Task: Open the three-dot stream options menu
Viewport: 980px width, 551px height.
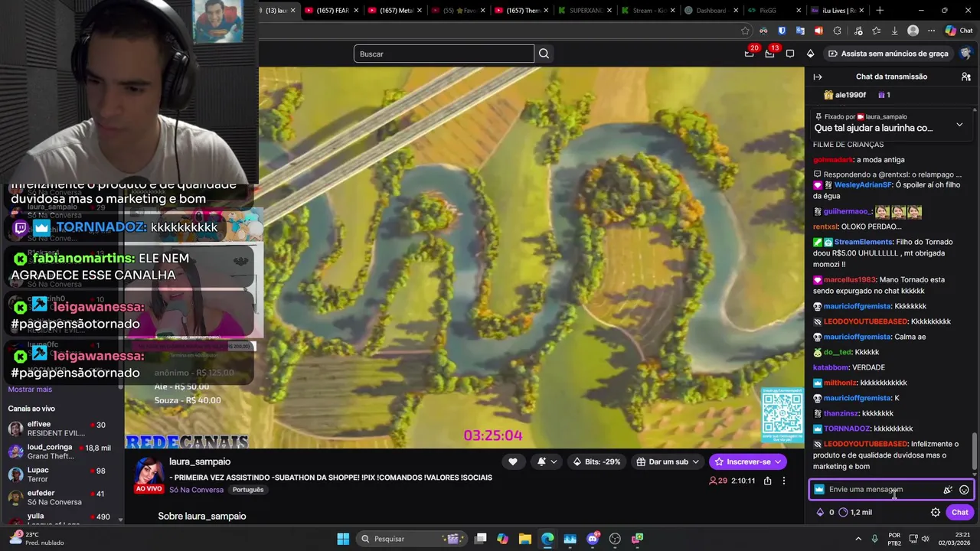Action: pyautogui.click(x=783, y=481)
